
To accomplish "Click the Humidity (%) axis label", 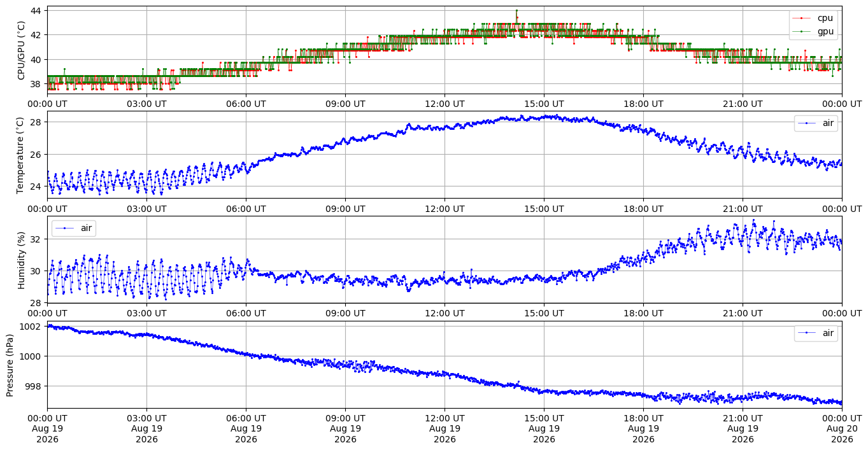I will click(x=22, y=260).
